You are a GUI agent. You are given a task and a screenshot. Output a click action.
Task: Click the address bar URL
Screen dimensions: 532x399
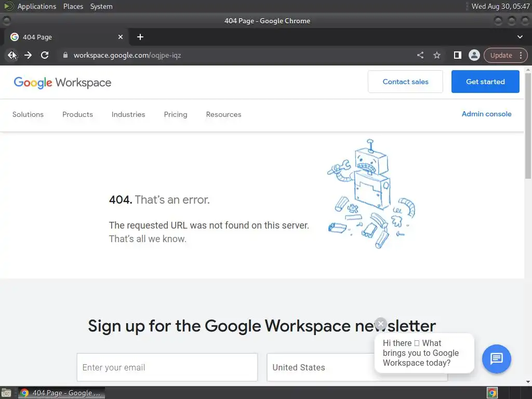(x=127, y=55)
